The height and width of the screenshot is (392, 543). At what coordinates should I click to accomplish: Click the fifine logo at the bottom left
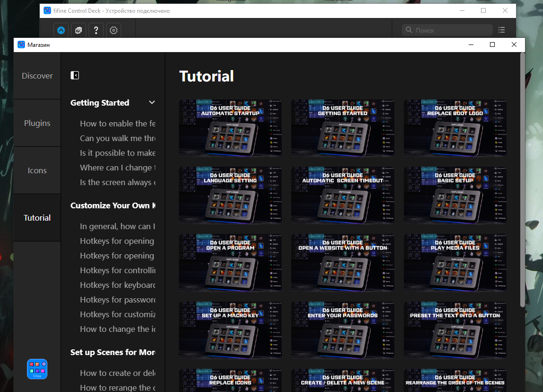click(x=37, y=369)
